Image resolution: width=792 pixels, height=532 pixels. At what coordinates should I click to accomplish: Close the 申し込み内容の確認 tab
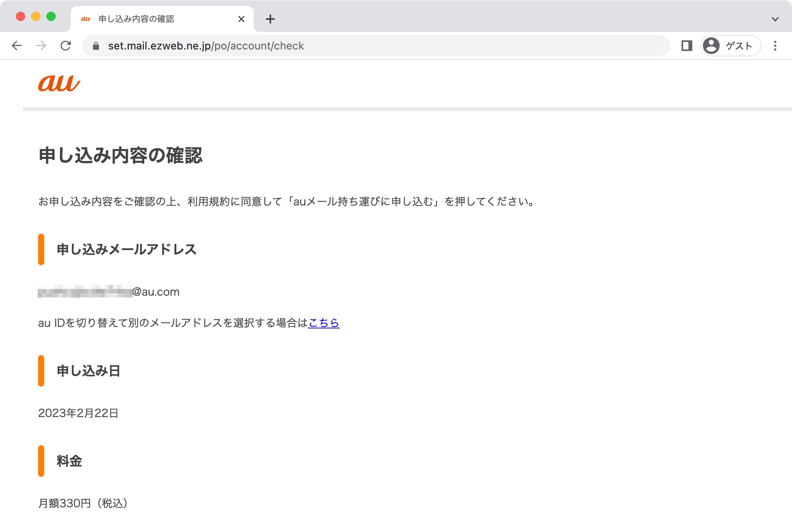click(241, 19)
